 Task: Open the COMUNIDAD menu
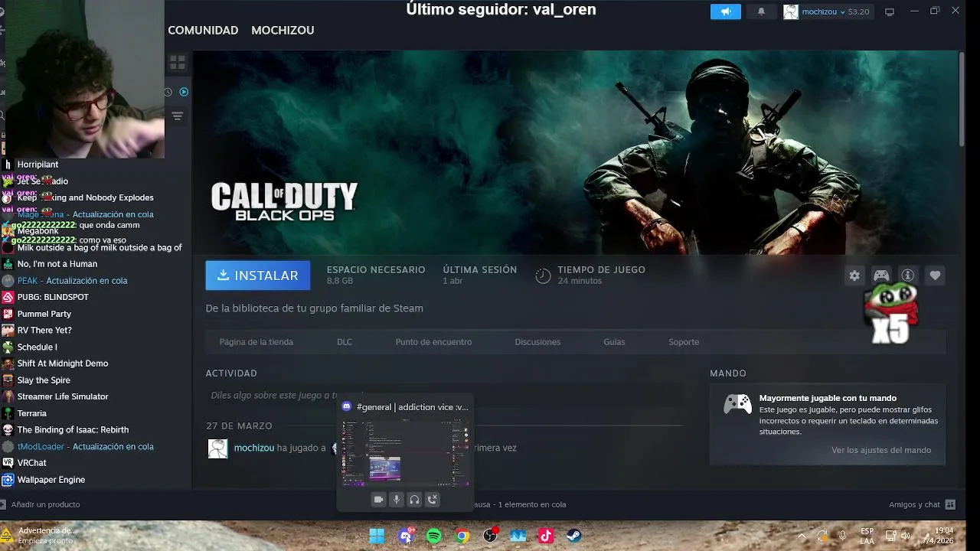coord(203,30)
